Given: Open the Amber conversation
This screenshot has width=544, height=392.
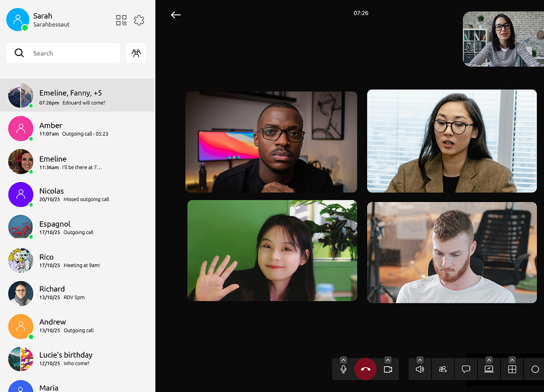Looking at the screenshot, I should tap(77, 129).
